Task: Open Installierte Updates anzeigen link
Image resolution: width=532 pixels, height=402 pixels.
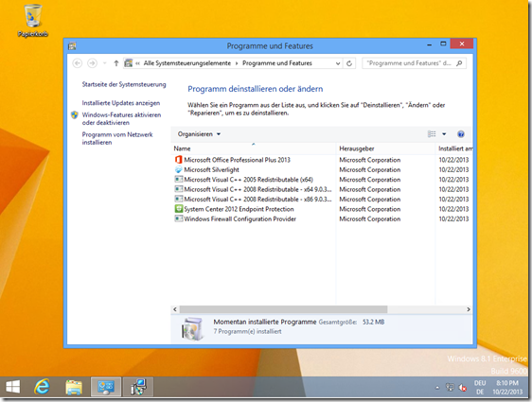Action: pos(121,103)
